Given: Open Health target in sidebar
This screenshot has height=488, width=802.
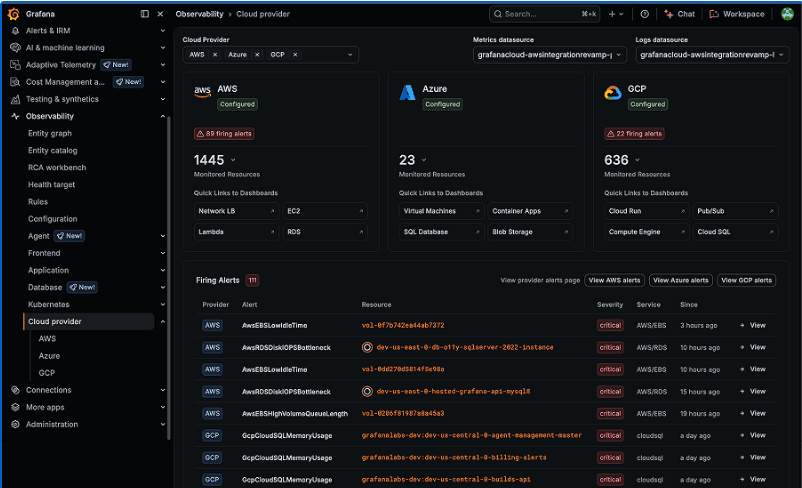Looking at the screenshot, I should pos(51,185).
